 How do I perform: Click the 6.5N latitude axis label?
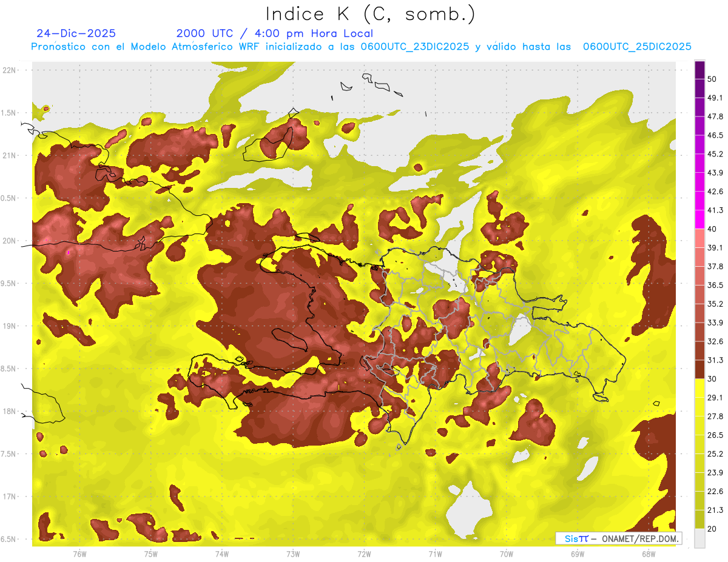click(x=9, y=539)
